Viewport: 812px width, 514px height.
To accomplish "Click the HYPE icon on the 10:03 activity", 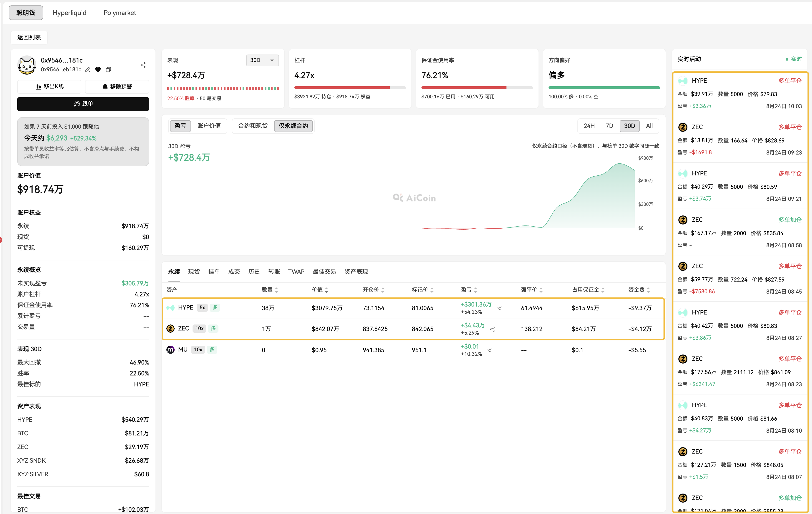I will [x=683, y=81].
